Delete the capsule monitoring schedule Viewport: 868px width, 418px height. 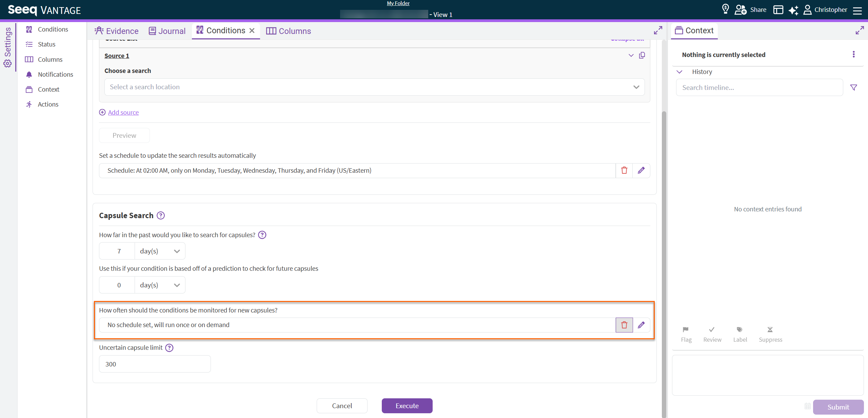(624, 325)
